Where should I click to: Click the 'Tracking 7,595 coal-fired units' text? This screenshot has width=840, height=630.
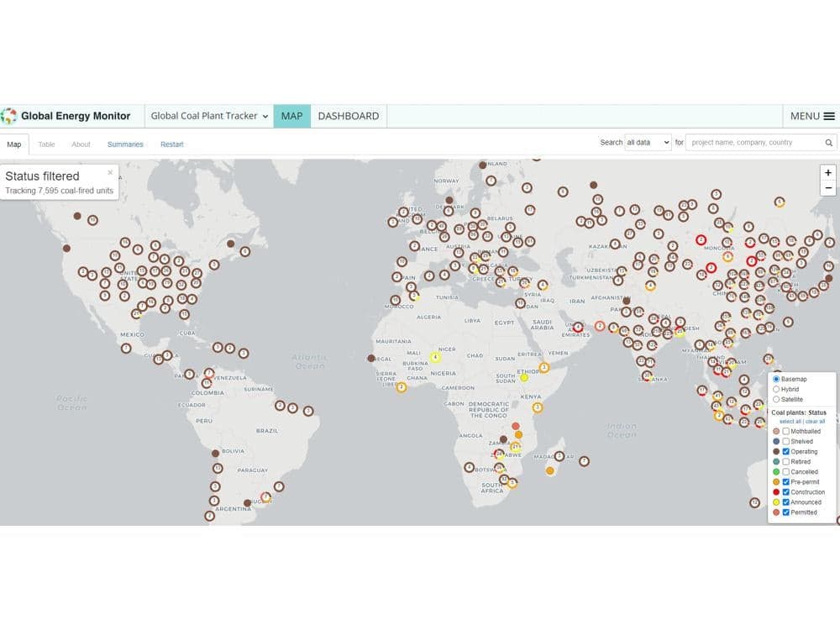(x=60, y=191)
